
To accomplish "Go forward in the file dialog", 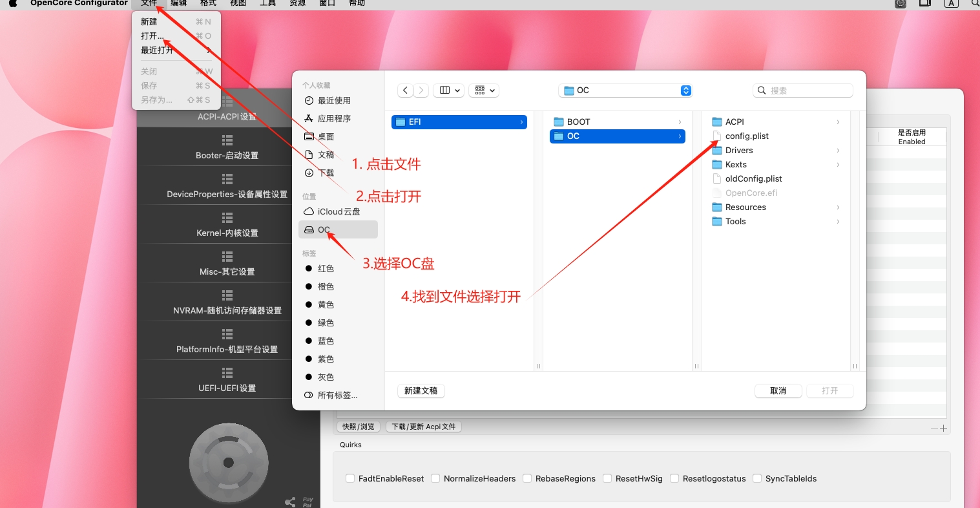I will click(421, 90).
